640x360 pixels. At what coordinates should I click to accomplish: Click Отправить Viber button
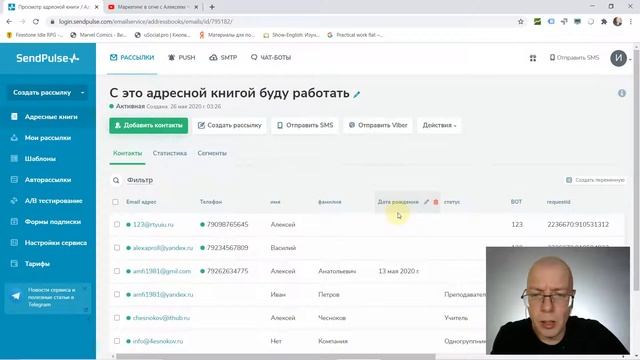378,125
